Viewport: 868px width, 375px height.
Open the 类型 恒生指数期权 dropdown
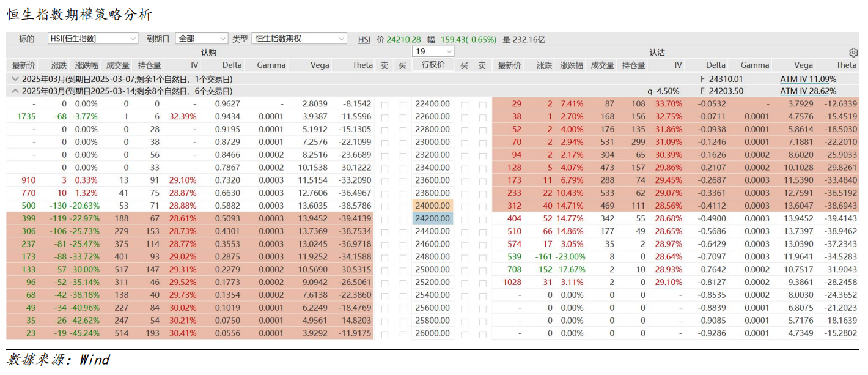300,39
